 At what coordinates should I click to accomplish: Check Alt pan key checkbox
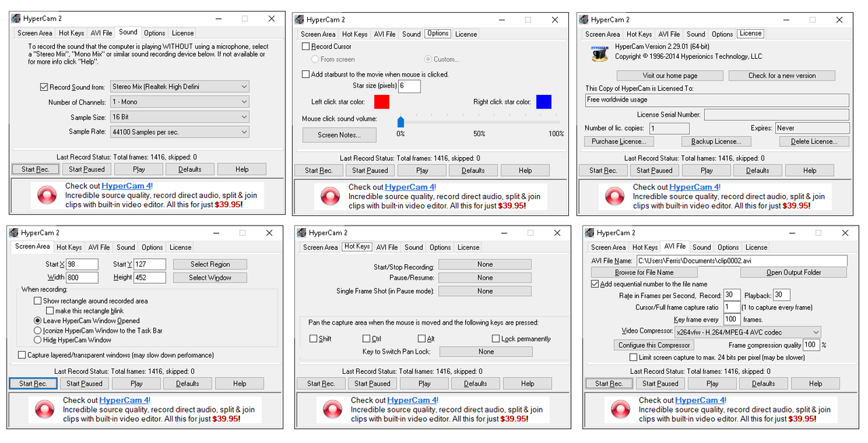coord(422,339)
